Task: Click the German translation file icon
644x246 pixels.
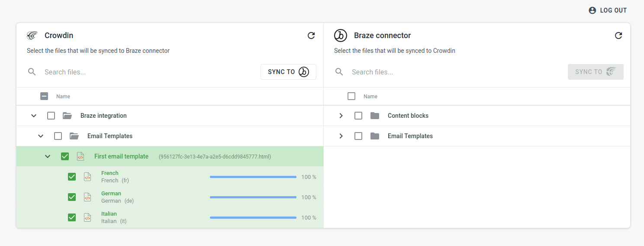Action: (87, 197)
